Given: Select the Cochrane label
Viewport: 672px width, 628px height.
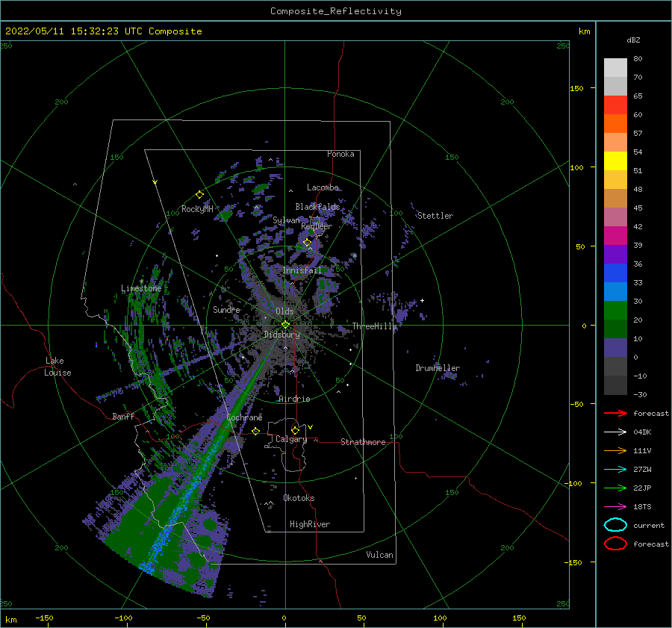Looking at the screenshot, I should click(x=244, y=417).
